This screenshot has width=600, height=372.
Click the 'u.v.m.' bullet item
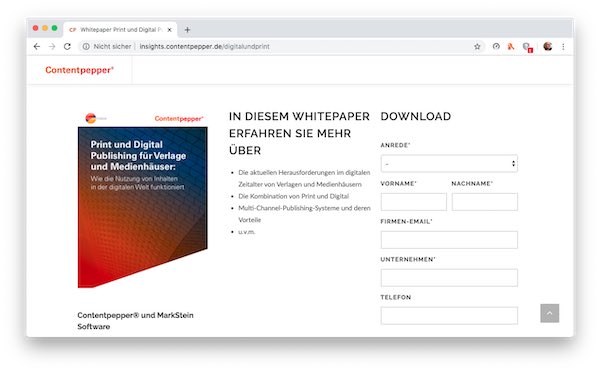[x=246, y=232]
